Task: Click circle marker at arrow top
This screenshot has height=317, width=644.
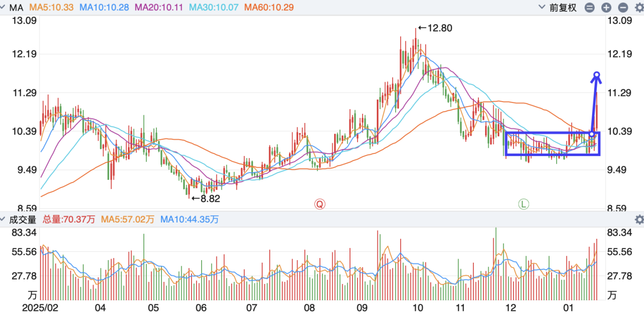Action: pyautogui.click(x=597, y=76)
